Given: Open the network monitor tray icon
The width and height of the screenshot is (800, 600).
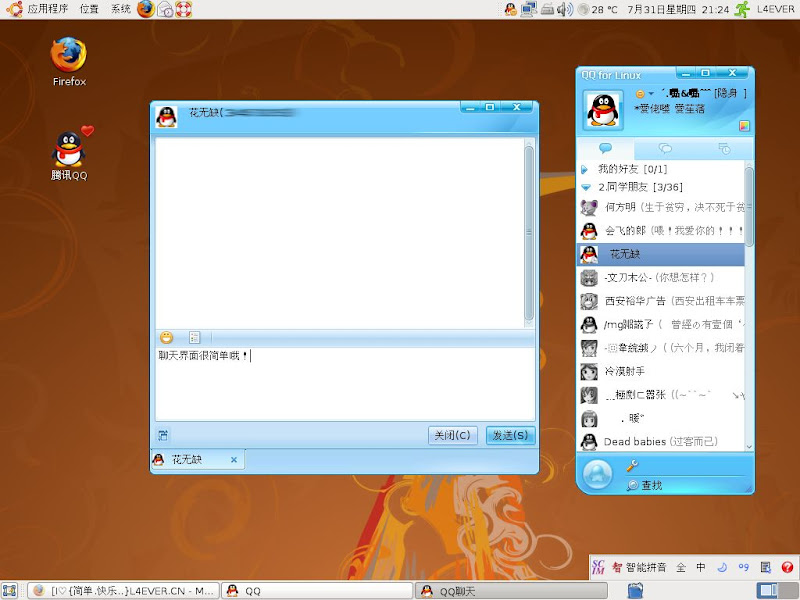Looking at the screenshot, I should [529, 9].
